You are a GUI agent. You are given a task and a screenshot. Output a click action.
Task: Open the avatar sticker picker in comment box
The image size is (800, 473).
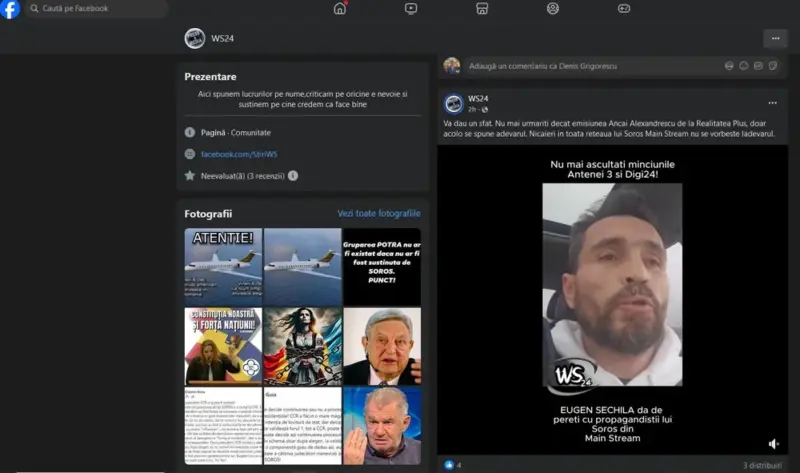point(729,66)
